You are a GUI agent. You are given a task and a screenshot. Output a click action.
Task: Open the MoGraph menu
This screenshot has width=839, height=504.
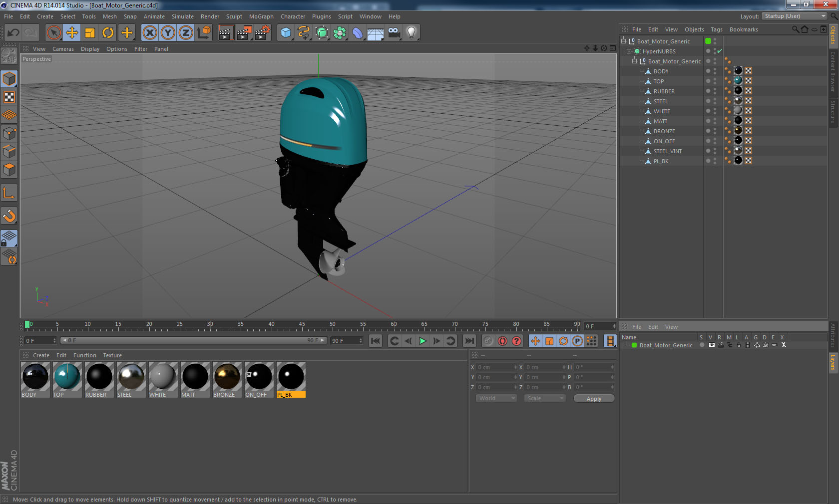click(x=261, y=16)
